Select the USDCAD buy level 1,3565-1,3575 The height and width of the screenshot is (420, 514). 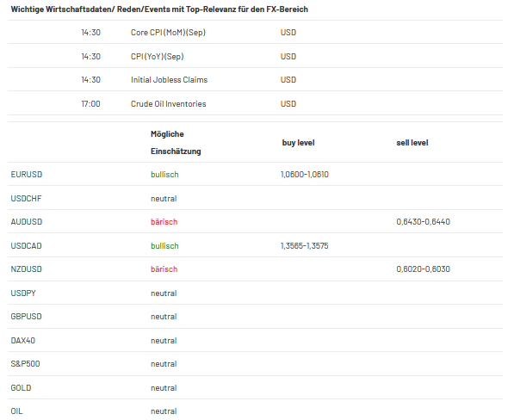click(304, 245)
